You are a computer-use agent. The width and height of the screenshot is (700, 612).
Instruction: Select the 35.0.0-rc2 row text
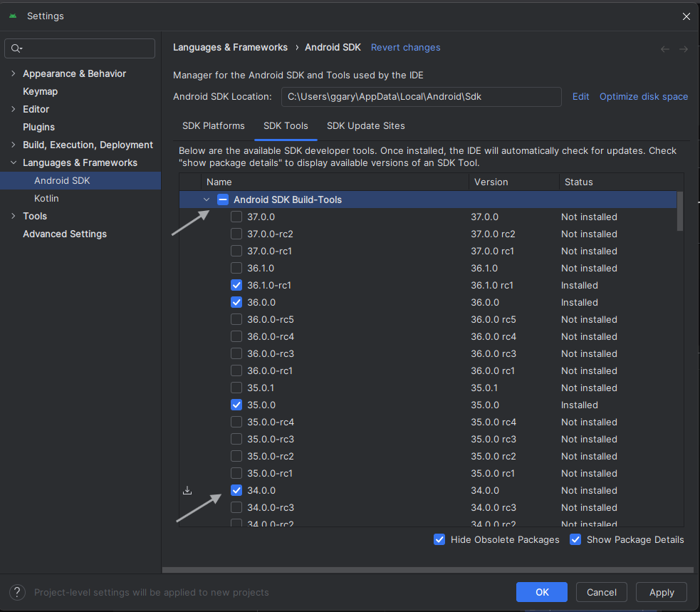[271, 456]
